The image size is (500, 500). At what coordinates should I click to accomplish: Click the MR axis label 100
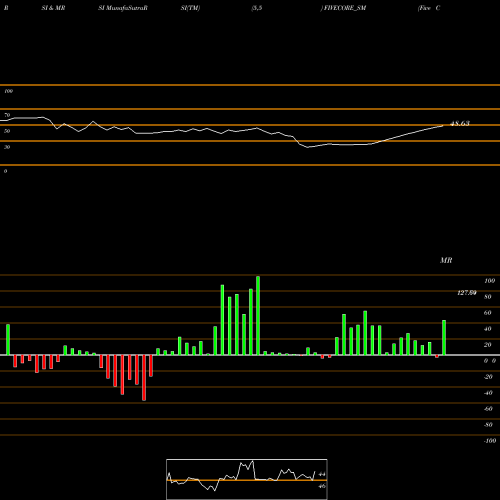point(489,281)
